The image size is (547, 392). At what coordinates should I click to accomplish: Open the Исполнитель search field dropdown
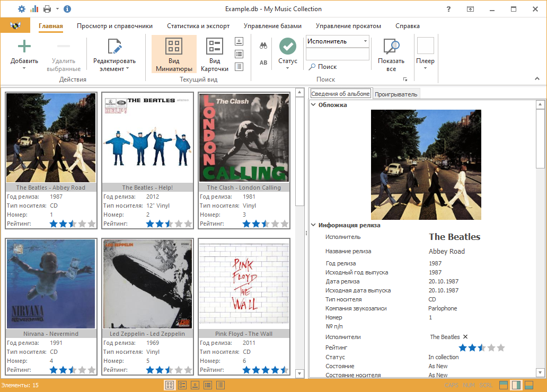(365, 41)
